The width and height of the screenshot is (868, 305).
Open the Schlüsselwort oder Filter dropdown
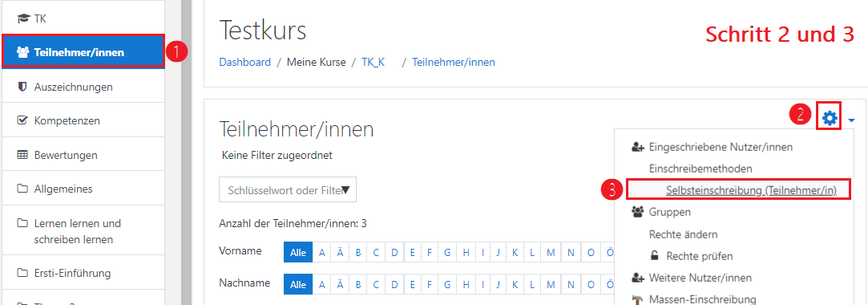point(288,190)
